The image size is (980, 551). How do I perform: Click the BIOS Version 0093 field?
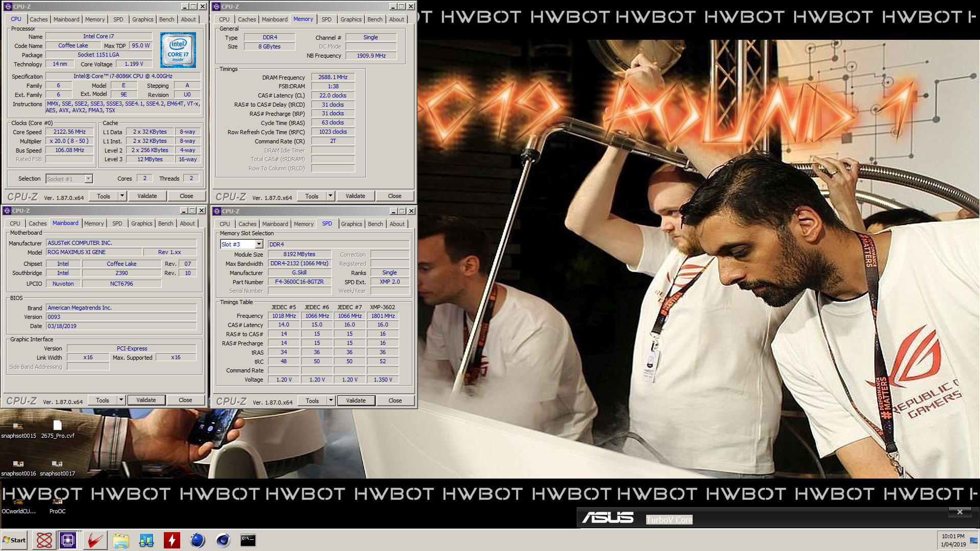pos(121,317)
